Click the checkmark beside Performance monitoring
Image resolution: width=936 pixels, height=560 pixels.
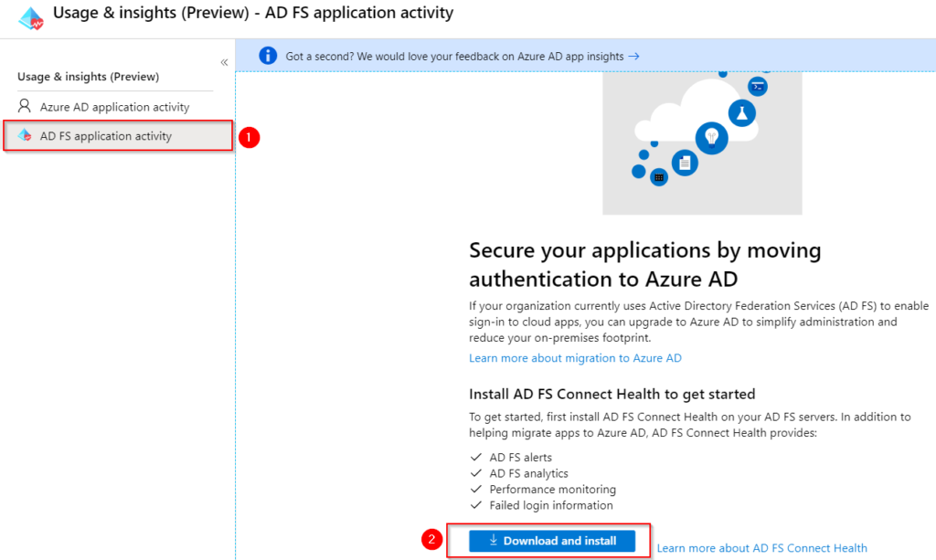pyautogui.click(x=475, y=489)
